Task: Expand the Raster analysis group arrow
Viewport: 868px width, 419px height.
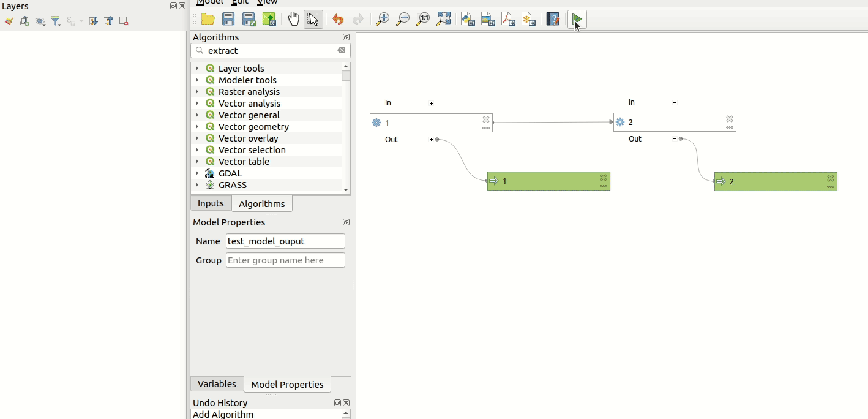Action: pyautogui.click(x=197, y=92)
